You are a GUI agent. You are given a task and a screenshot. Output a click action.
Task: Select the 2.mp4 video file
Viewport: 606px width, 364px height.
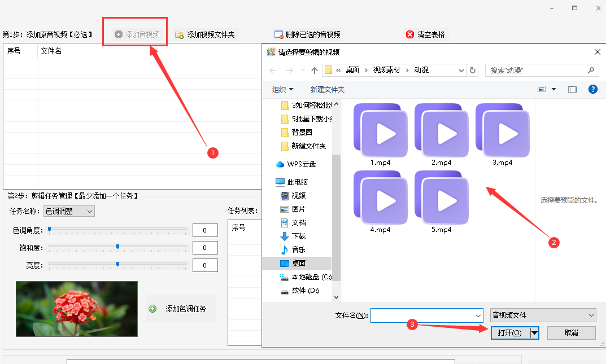pyautogui.click(x=441, y=135)
